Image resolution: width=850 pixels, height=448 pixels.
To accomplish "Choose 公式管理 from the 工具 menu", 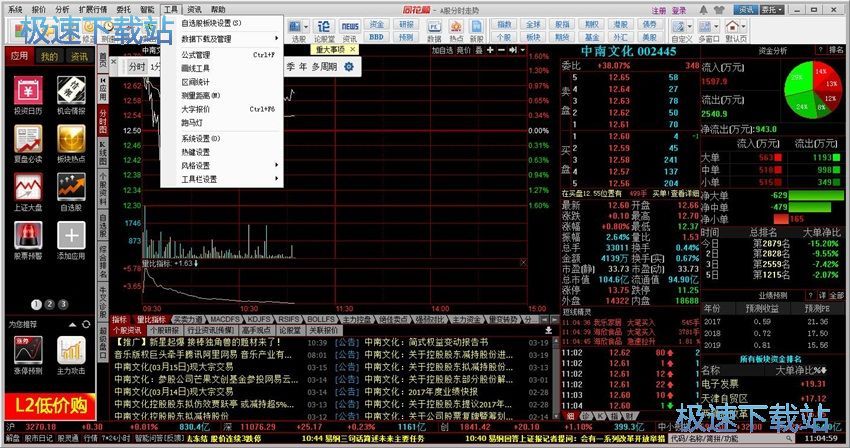I will (x=222, y=55).
